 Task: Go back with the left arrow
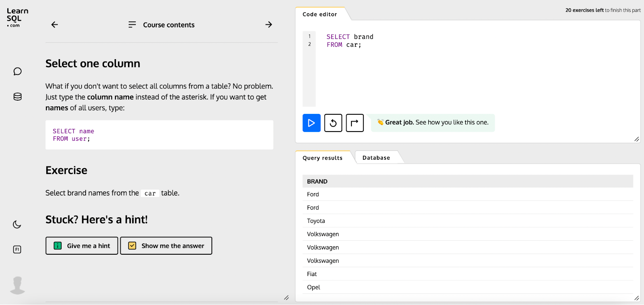click(x=55, y=25)
